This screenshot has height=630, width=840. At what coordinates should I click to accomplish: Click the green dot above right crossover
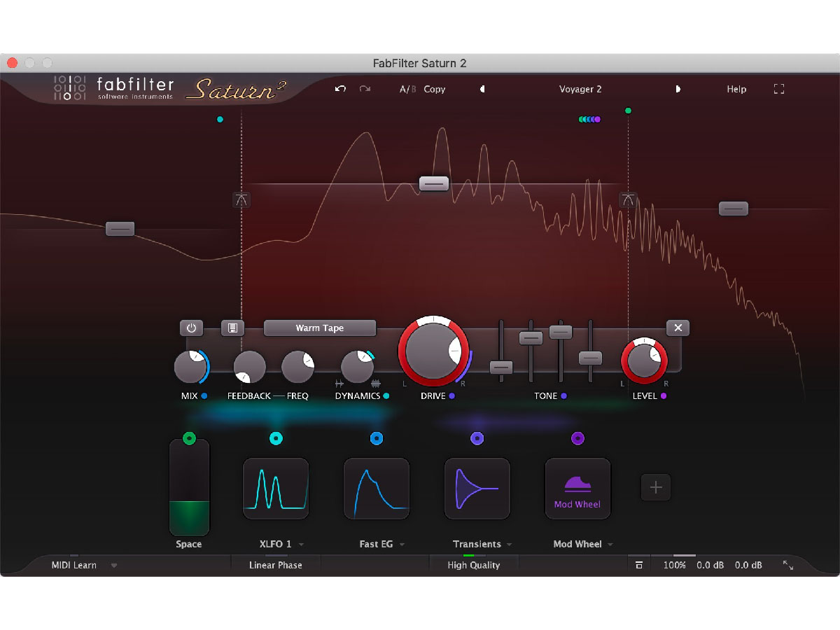(x=628, y=111)
